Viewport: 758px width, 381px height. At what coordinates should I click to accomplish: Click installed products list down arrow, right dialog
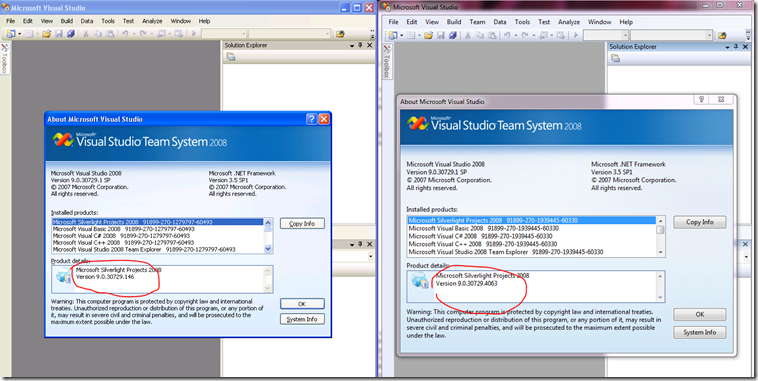[660, 252]
